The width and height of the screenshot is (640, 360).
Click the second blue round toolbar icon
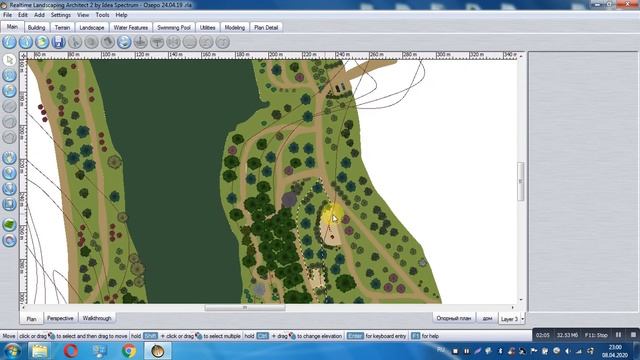[x=26, y=42]
